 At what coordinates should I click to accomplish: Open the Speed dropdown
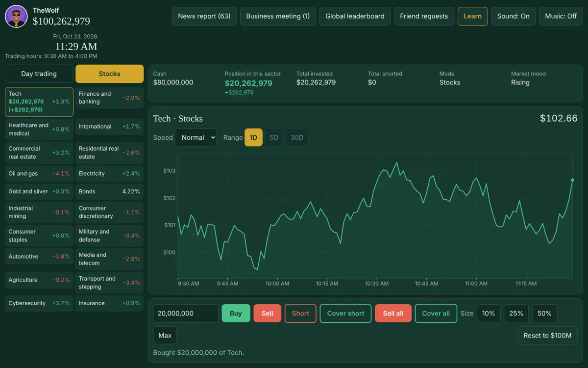click(196, 137)
